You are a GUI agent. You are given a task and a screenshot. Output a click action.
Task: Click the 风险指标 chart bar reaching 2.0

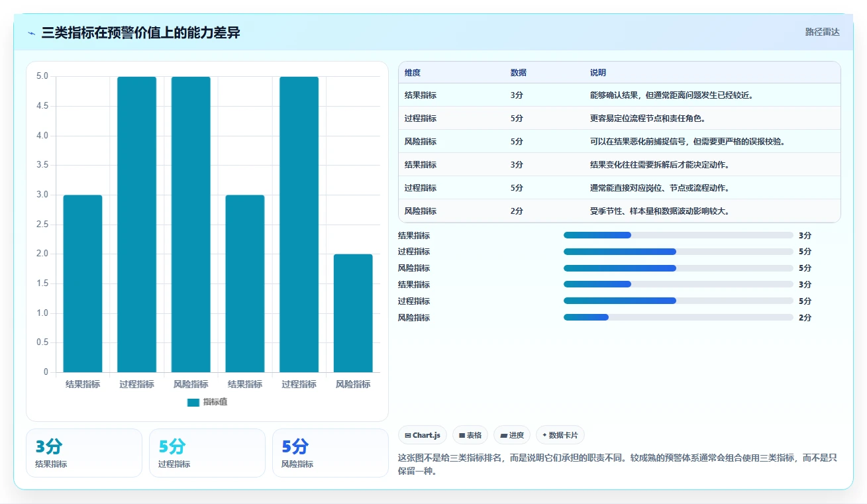(353, 313)
